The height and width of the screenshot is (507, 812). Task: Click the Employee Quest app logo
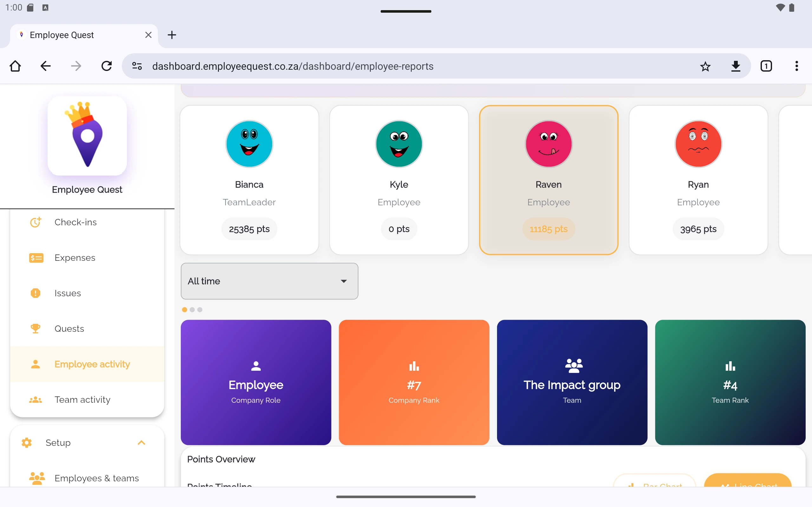pyautogui.click(x=87, y=136)
